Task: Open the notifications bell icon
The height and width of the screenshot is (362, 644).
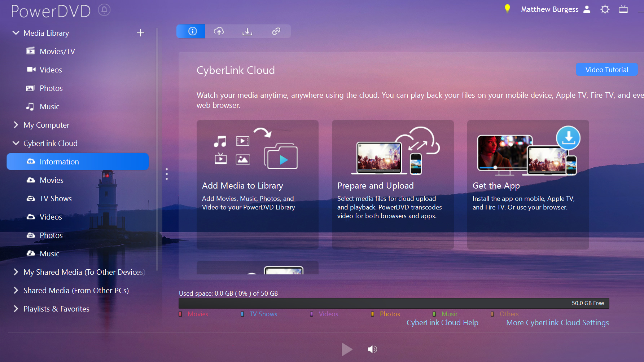Action: coord(104,10)
